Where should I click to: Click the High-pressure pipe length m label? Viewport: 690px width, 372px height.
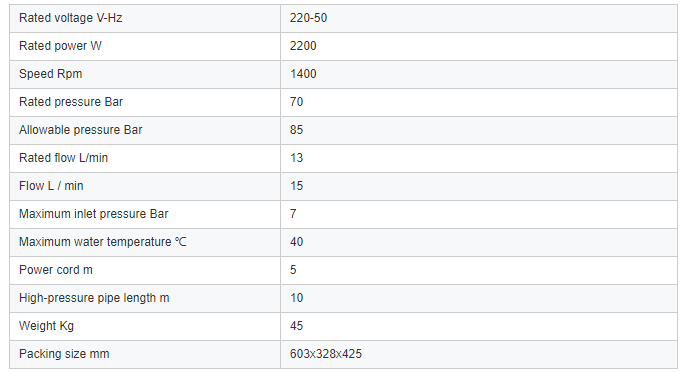tap(94, 298)
